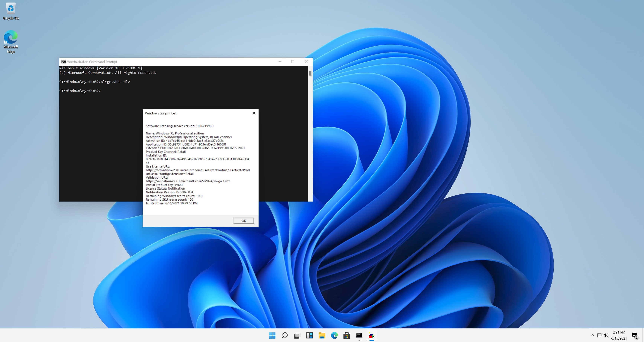
Task: Expand hidden system tray icons chevron
Action: click(x=592, y=335)
